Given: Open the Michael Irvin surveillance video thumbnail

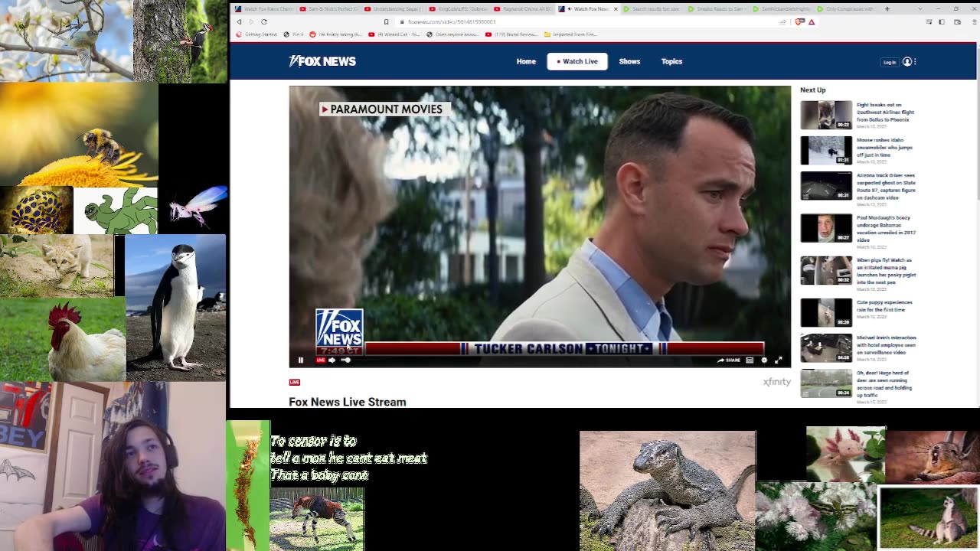Looking at the screenshot, I should pos(826,348).
